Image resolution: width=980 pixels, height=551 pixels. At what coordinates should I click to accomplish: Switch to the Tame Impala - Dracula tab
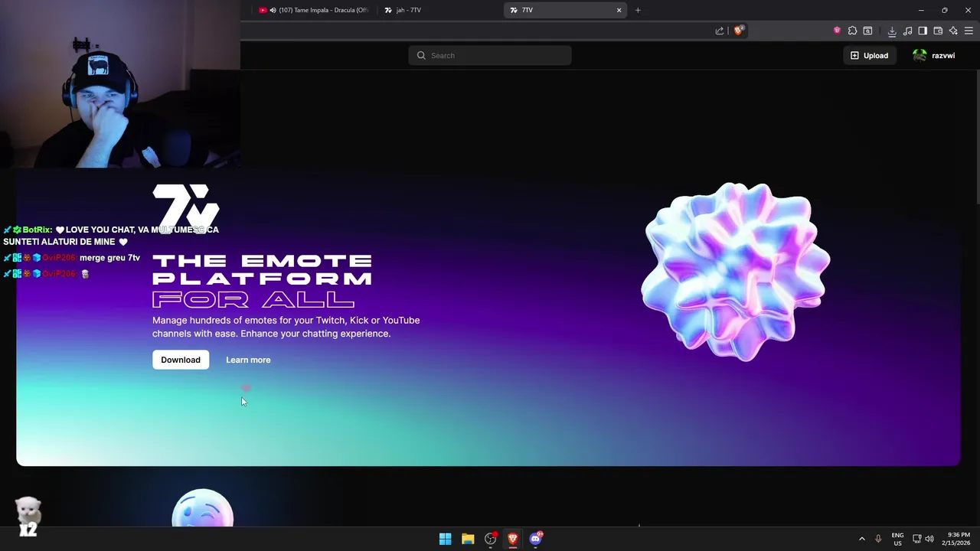(314, 10)
